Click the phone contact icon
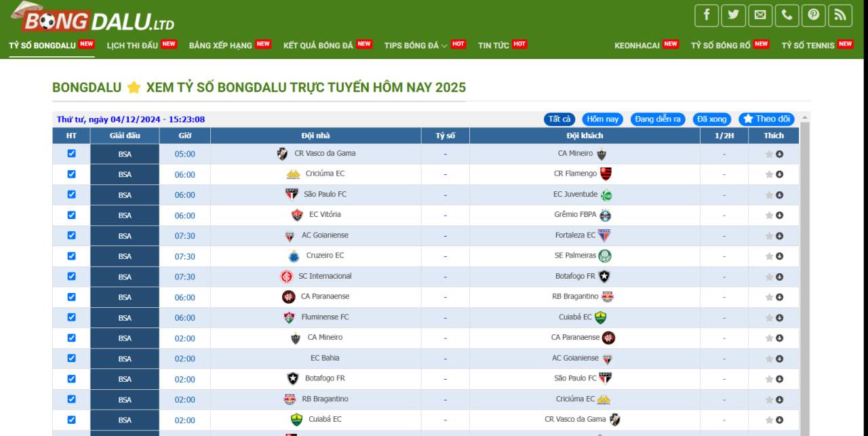Viewport: 868px width, 436px height. point(787,15)
